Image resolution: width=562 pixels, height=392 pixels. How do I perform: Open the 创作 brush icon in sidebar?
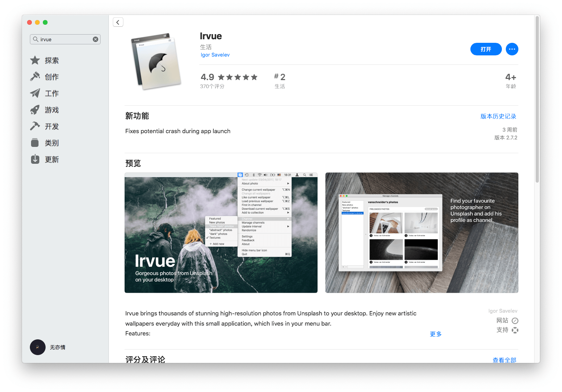35,77
